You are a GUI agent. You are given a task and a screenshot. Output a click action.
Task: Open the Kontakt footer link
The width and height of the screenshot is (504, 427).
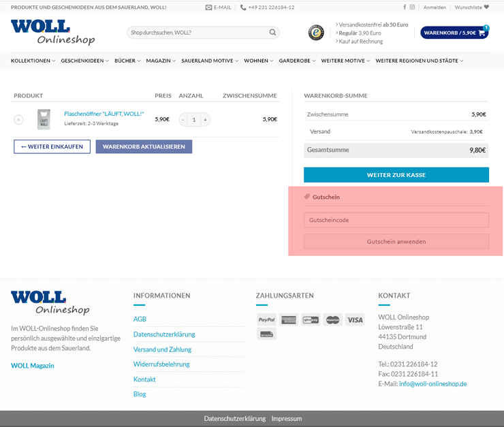[144, 379]
